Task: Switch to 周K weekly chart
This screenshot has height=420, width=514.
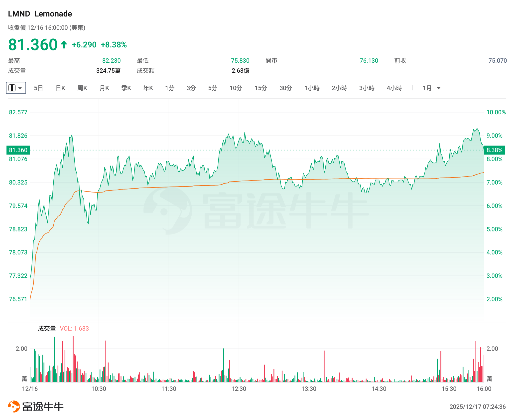Action: pos(82,88)
